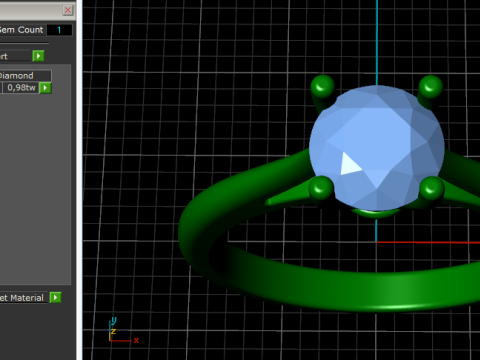Click the 0,98tw weight value
The height and width of the screenshot is (360, 480).
pyautogui.click(x=21, y=88)
